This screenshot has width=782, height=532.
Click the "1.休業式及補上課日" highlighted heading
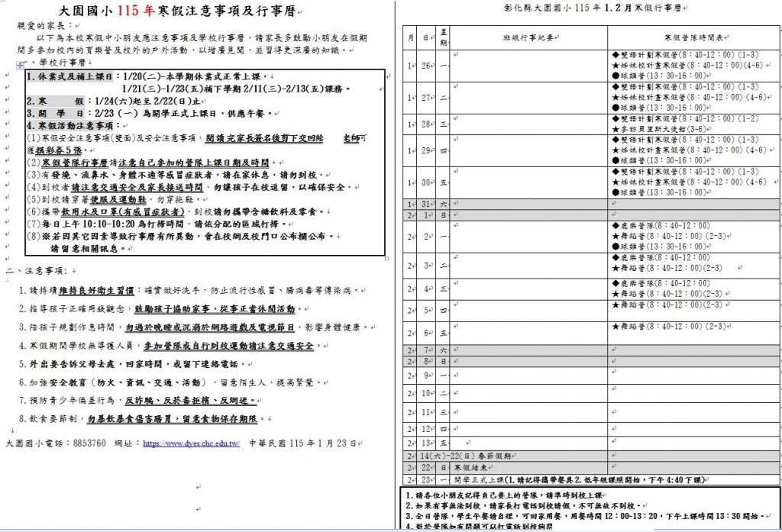point(69,77)
